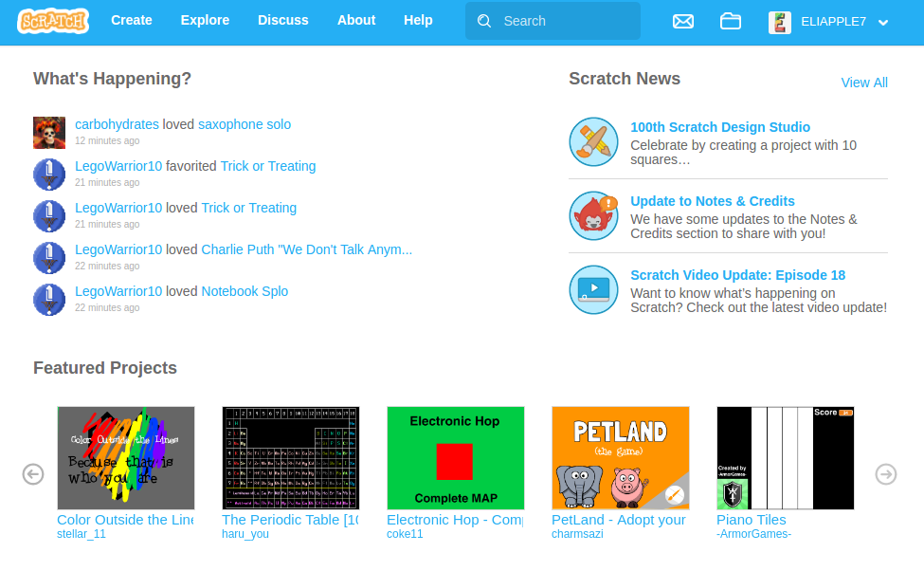The width and height of the screenshot is (924, 571).
Task: Focus the Search input field
Action: [553, 21]
